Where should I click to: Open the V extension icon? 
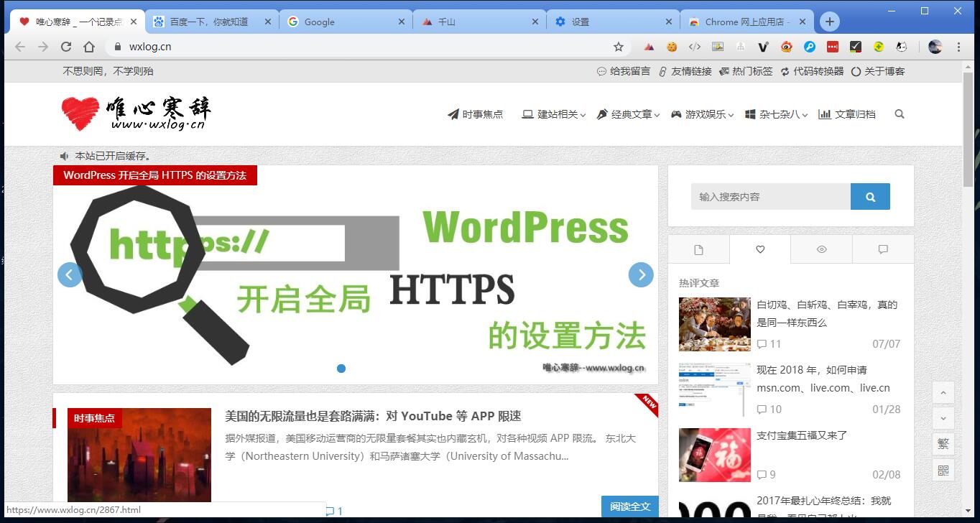tap(764, 47)
